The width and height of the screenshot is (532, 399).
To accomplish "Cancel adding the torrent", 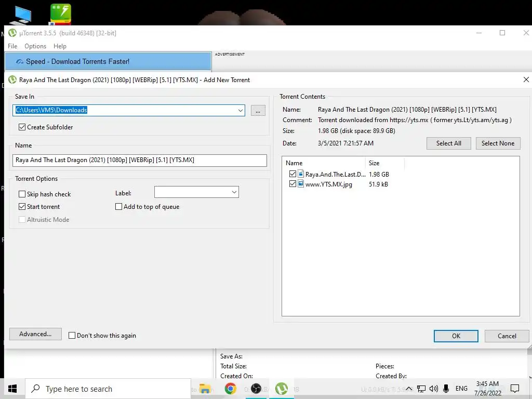I will click(x=507, y=336).
